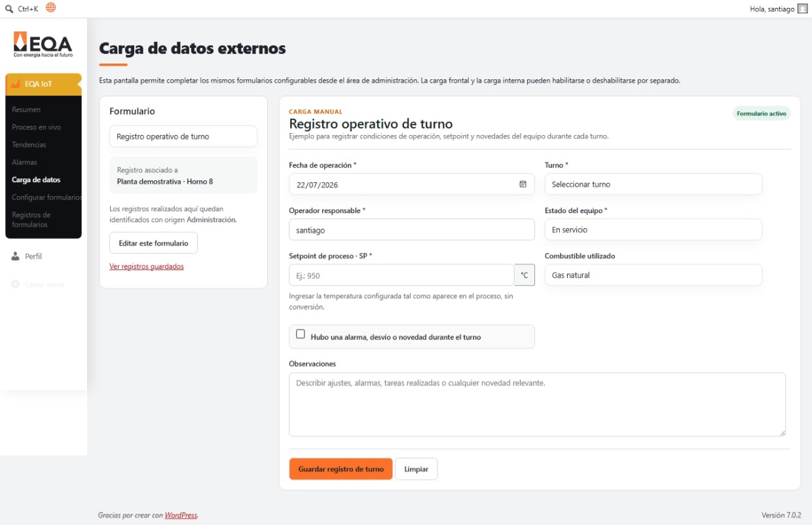This screenshot has width=812, height=525.
Task: Open the Combustible utilizado dropdown
Action: [653, 275]
